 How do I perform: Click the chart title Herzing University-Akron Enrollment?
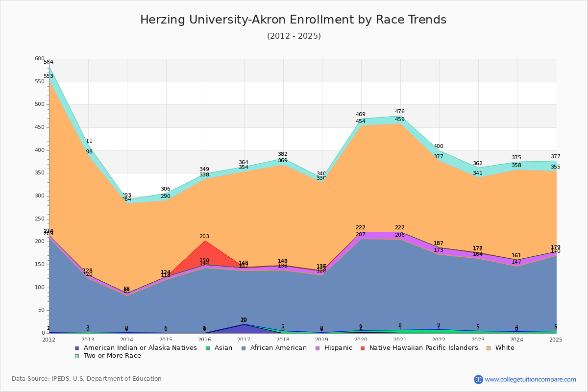[x=294, y=20]
